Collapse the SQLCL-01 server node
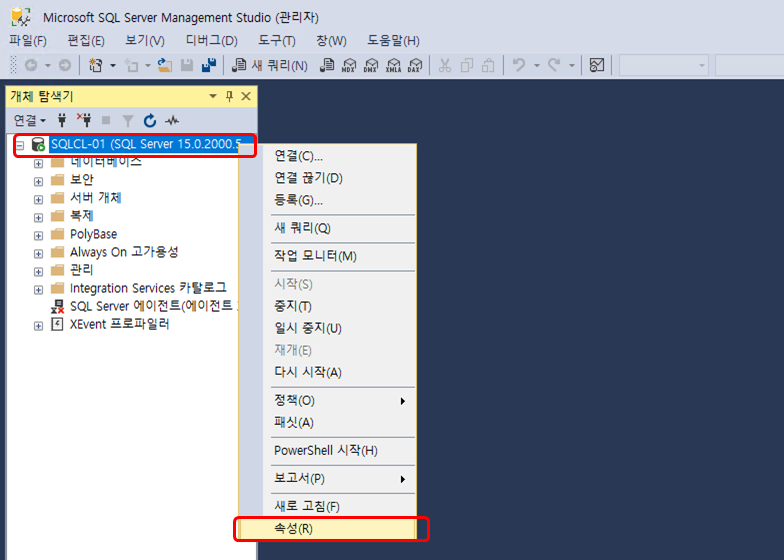Viewport: 784px width, 560px height. coord(20,146)
